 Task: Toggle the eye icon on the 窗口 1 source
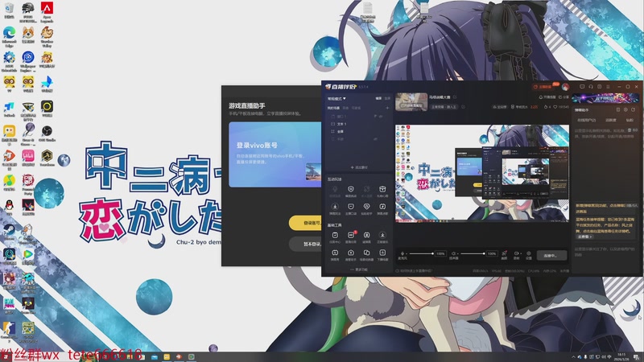[381, 117]
